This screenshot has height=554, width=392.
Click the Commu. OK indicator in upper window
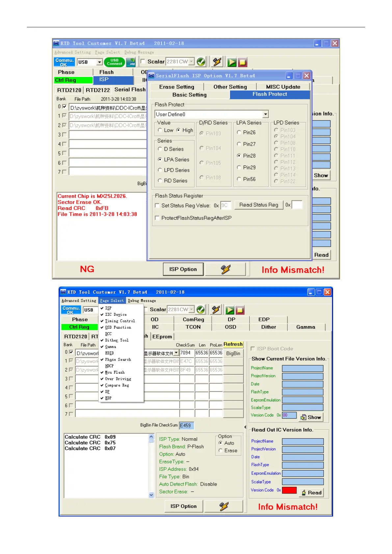[x=64, y=62]
